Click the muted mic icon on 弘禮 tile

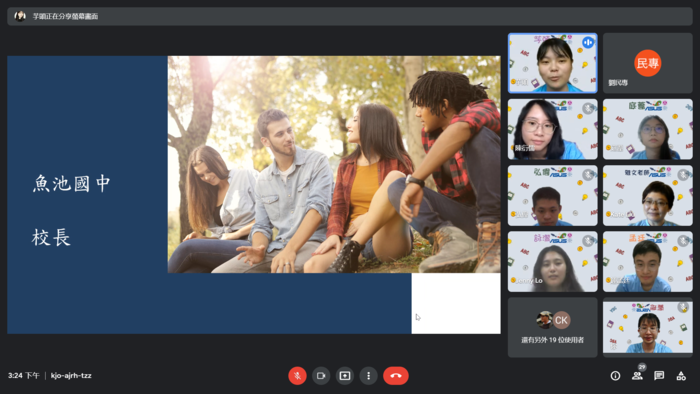pyautogui.click(x=588, y=175)
